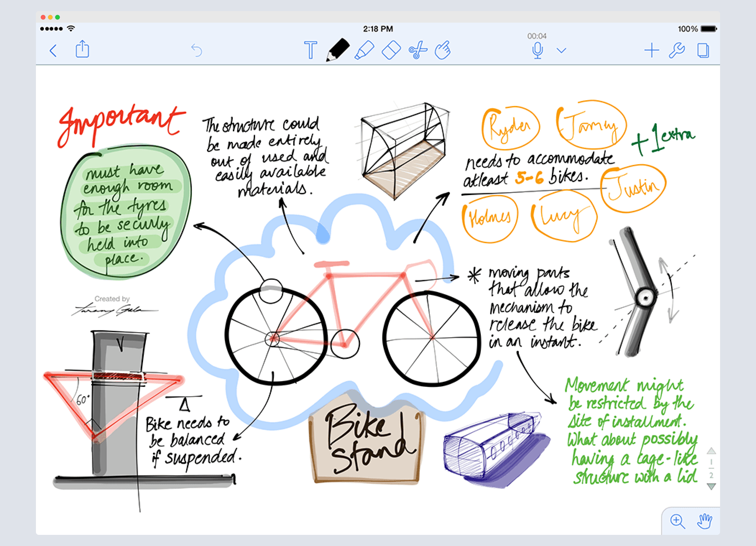Select the Text tool

310,50
